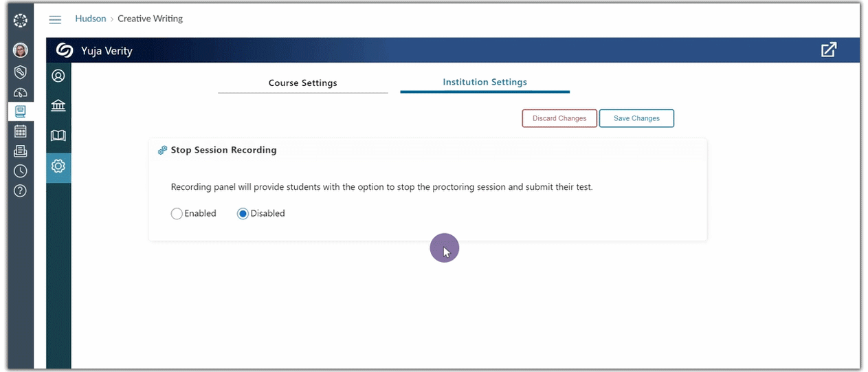
Task: Click the YuJa Verity profile icon
Action: pyautogui.click(x=58, y=76)
